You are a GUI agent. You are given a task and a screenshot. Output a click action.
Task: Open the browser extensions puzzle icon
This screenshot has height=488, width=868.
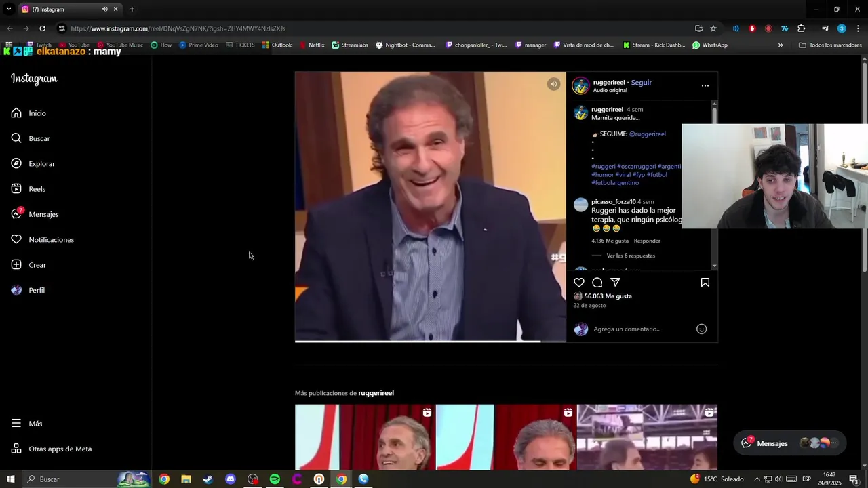802,28
